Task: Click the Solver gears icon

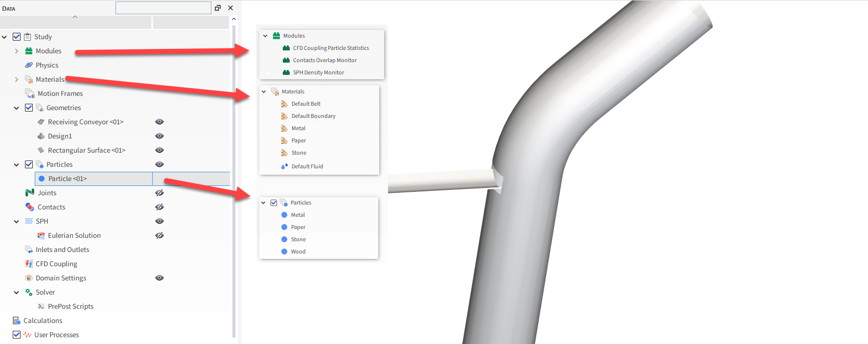Action: (x=29, y=292)
